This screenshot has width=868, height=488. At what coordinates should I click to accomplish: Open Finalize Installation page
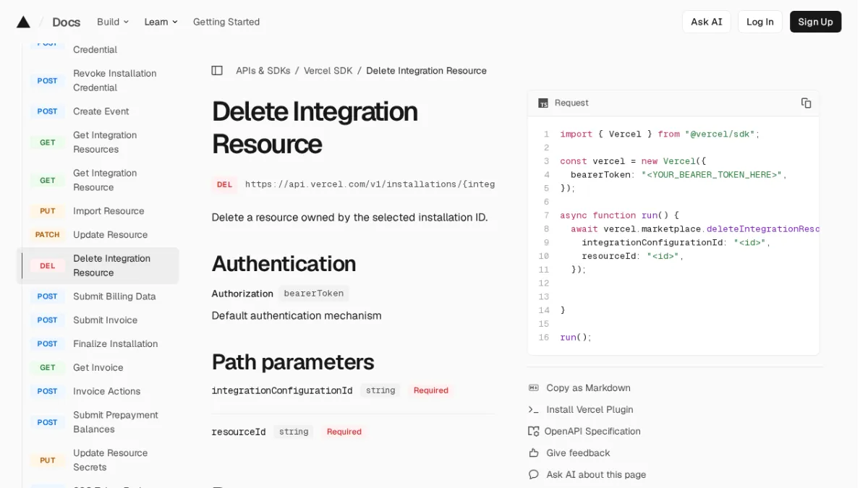point(115,343)
